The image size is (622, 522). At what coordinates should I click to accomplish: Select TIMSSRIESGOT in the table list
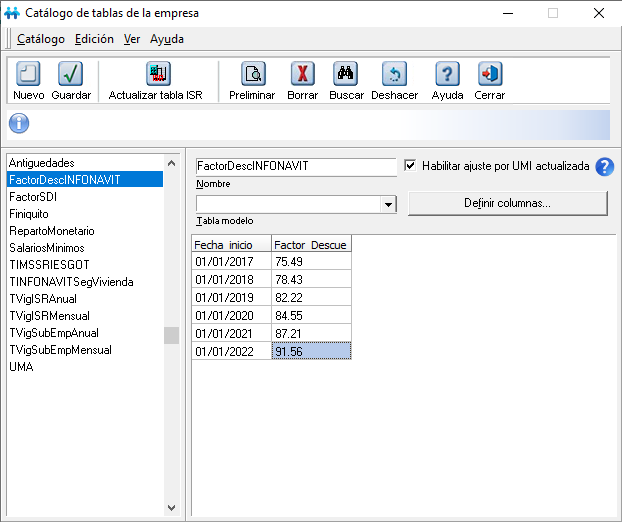point(85,265)
